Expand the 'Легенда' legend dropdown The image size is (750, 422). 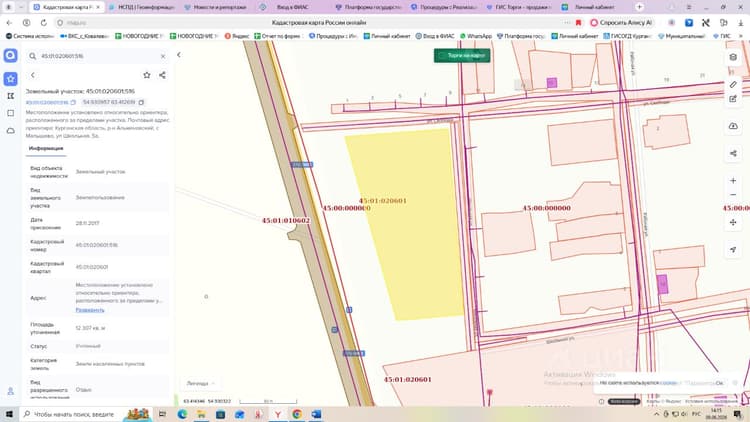[x=200, y=383]
